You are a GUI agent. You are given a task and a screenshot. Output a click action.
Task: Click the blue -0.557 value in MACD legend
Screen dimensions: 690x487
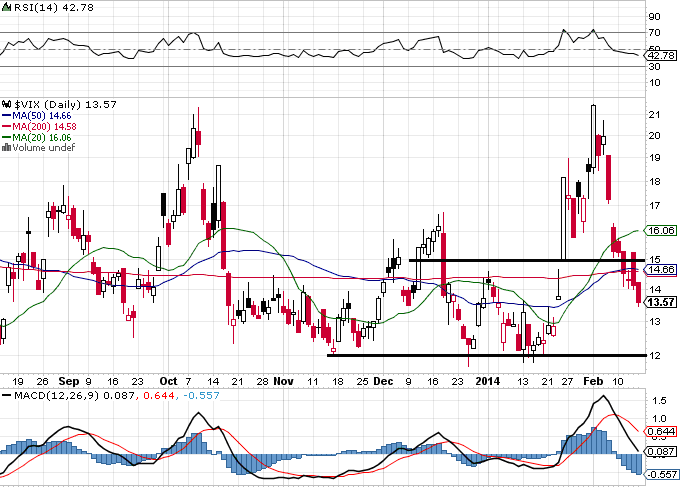201,395
